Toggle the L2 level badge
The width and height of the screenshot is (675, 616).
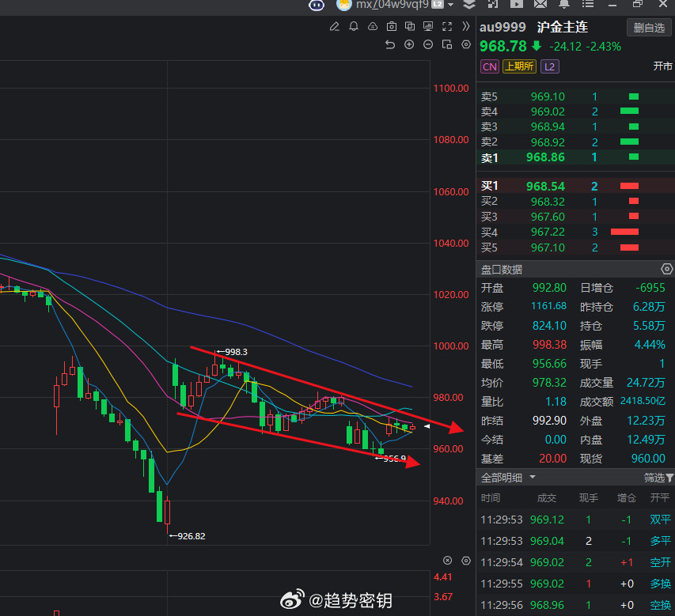(549, 67)
